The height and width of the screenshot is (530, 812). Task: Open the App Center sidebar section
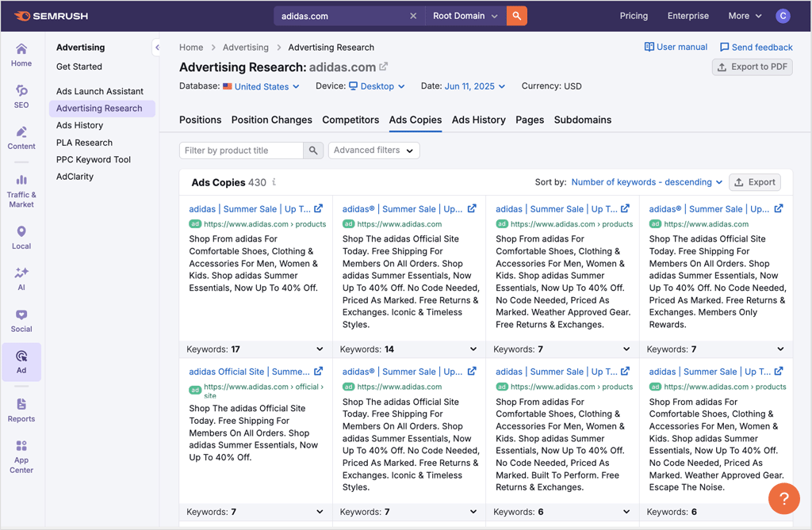click(21, 457)
